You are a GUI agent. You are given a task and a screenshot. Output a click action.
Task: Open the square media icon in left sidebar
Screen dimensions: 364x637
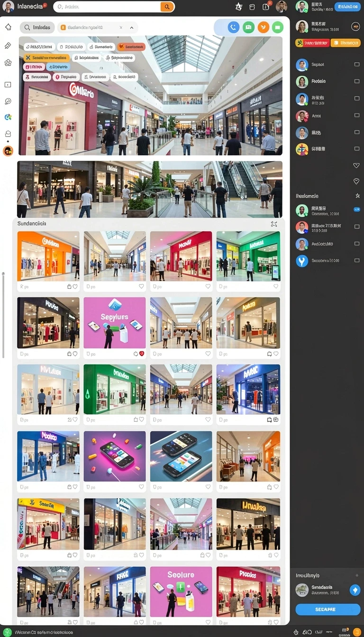pos(8,84)
